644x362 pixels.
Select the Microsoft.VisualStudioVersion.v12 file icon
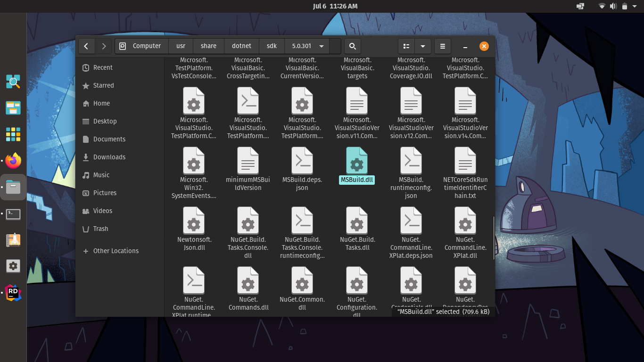tap(411, 101)
